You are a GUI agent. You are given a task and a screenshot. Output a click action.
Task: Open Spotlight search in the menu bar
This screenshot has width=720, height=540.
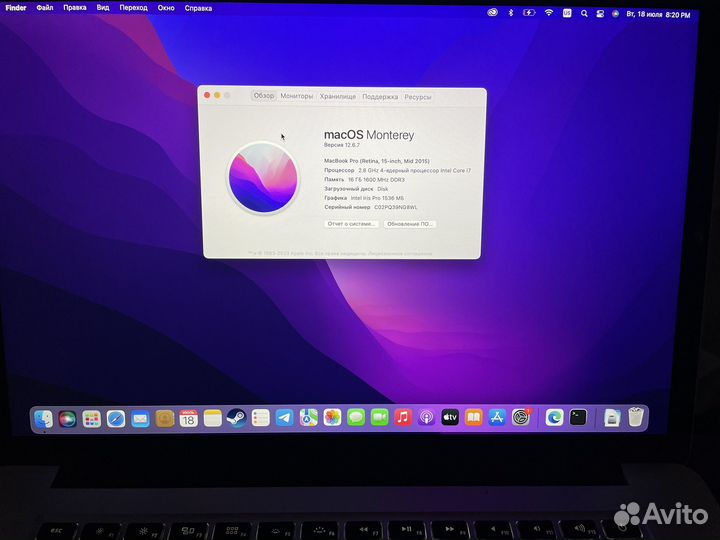(x=584, y=14)
